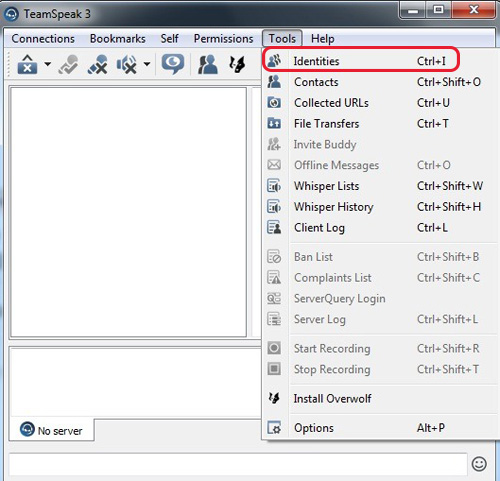Click the connect/disconnect server toolbar icon
Image resolution: width=500 pixels, height=481 pixels.
27,64
